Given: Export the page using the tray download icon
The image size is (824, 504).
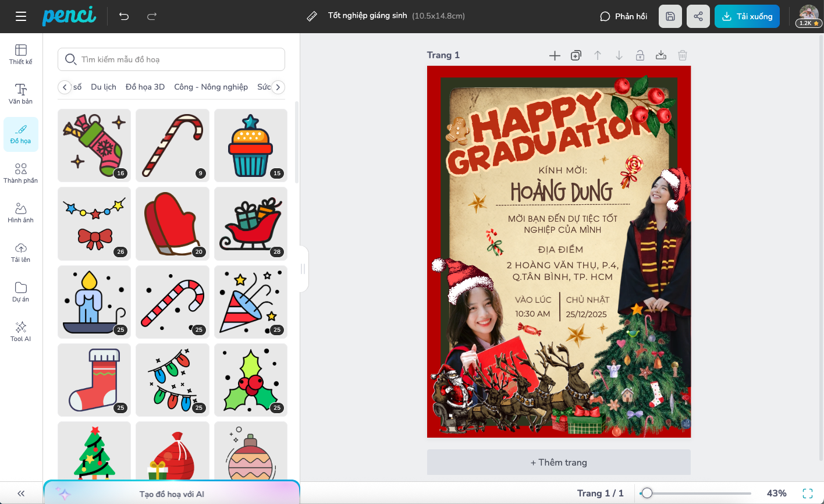Looking at the screenshot, I should [x=661, y=55].
